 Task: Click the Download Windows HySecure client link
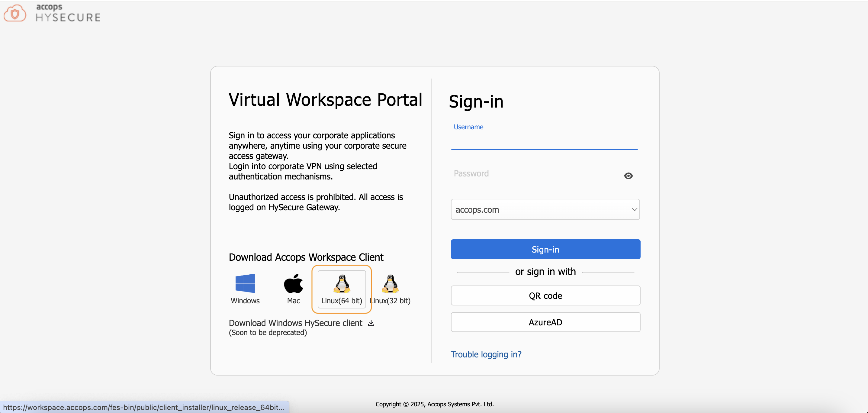tap(295, 323)
